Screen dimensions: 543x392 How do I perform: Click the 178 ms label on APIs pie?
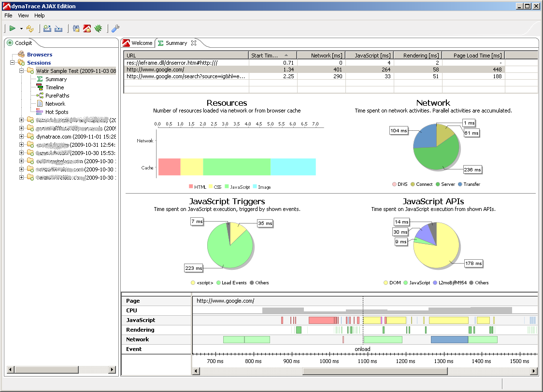coord(473,263)
